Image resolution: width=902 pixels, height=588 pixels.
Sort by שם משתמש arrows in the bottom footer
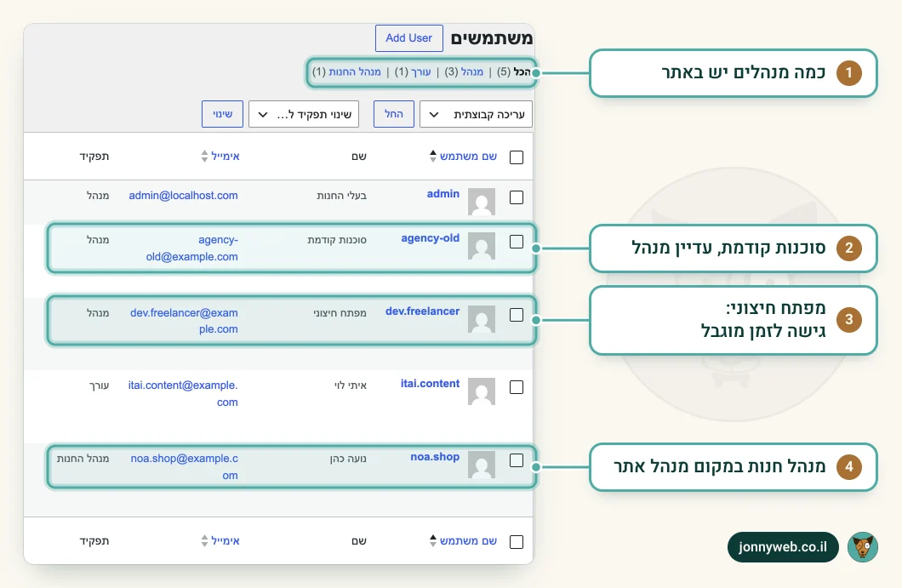(x=432, y=541)
